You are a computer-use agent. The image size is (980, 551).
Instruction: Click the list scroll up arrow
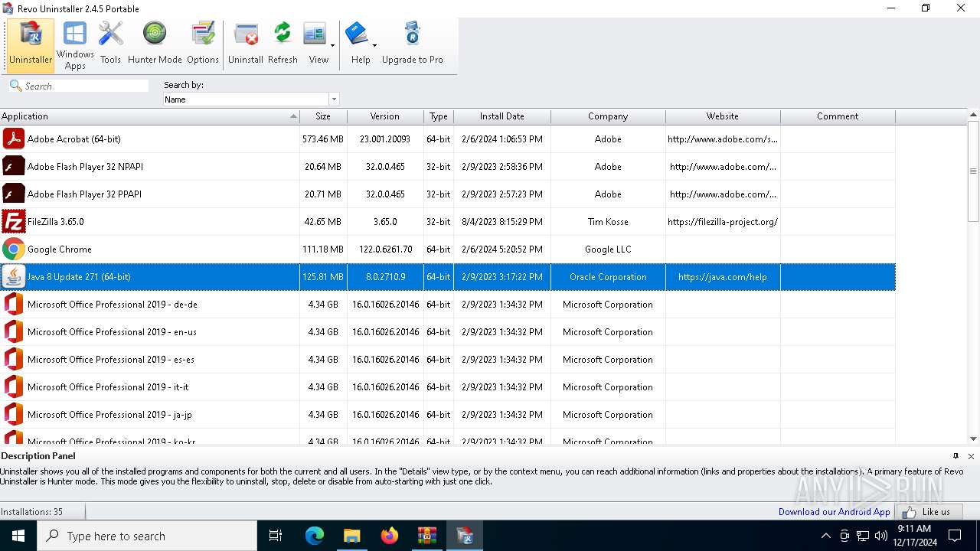974,116
